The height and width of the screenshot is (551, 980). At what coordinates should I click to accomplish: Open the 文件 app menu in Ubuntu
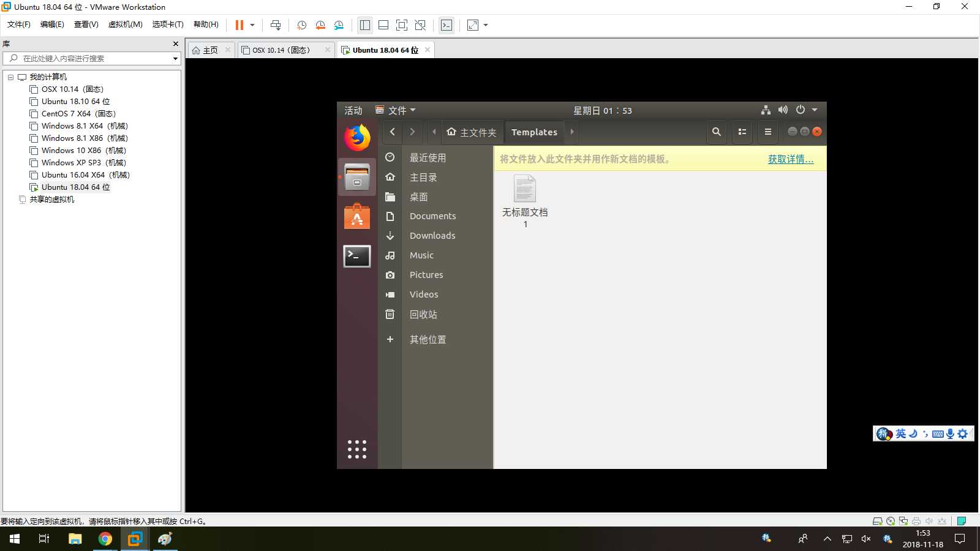(396, 110)
